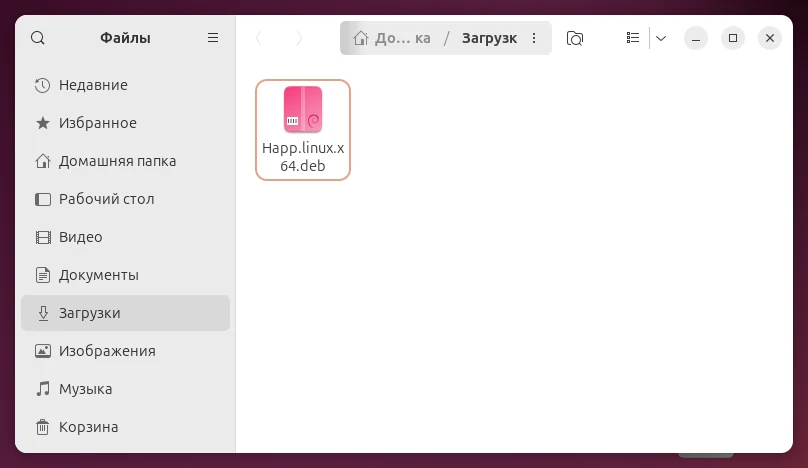The width and height of the screenshot is (808, 468).
Task: Open the hamburger main menu
Action: [x=213, y=38]
